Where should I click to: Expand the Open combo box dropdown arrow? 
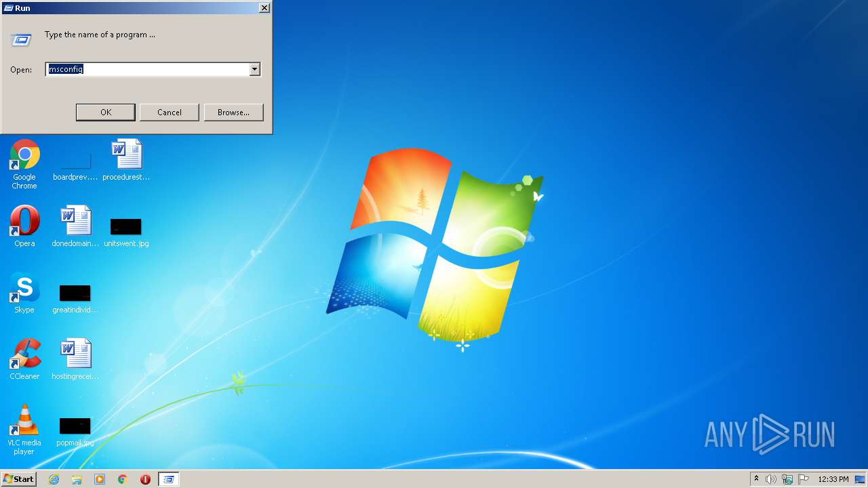tap(254, 69)
